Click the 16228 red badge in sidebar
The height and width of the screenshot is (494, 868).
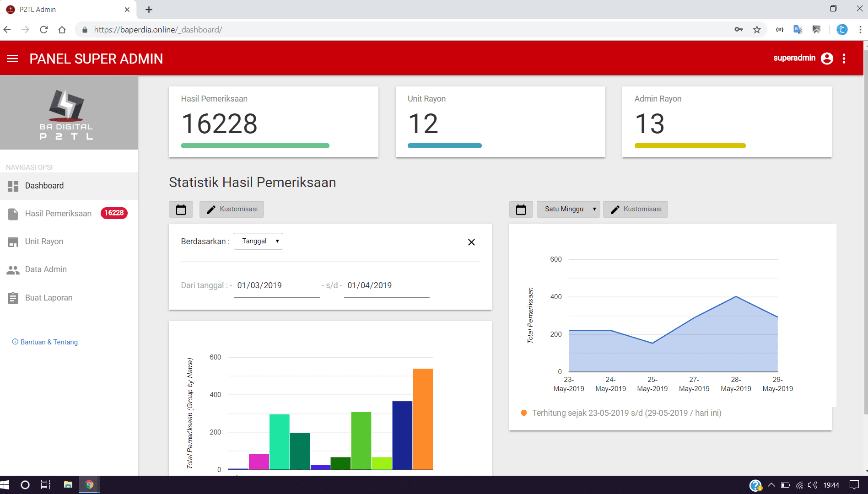pos(114,213)
